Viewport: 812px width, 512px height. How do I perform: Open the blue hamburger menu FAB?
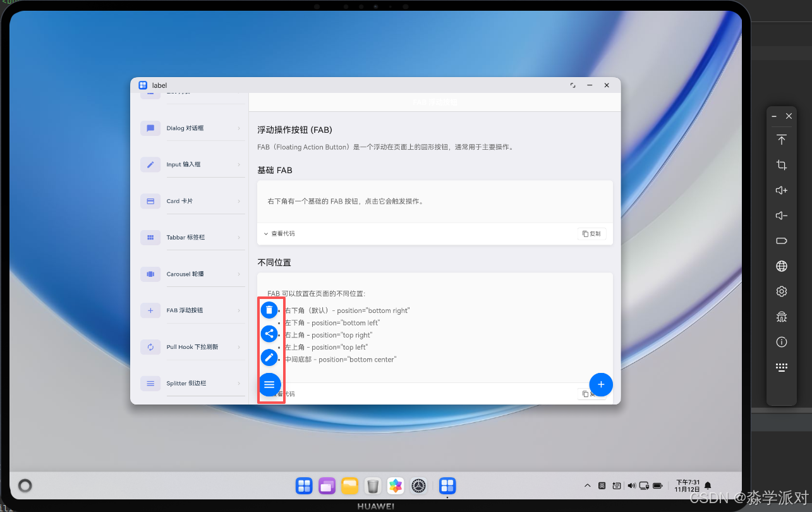point(270,384)
